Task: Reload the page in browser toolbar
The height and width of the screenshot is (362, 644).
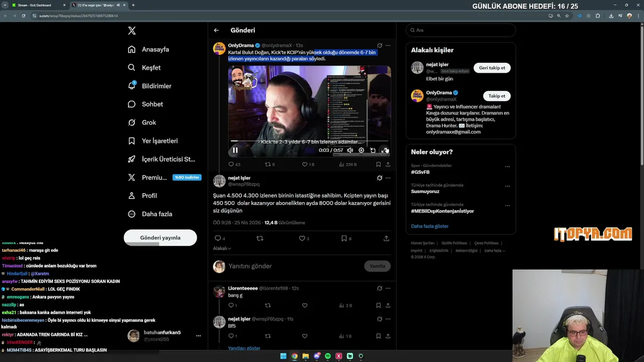Action: pos(23,16)
